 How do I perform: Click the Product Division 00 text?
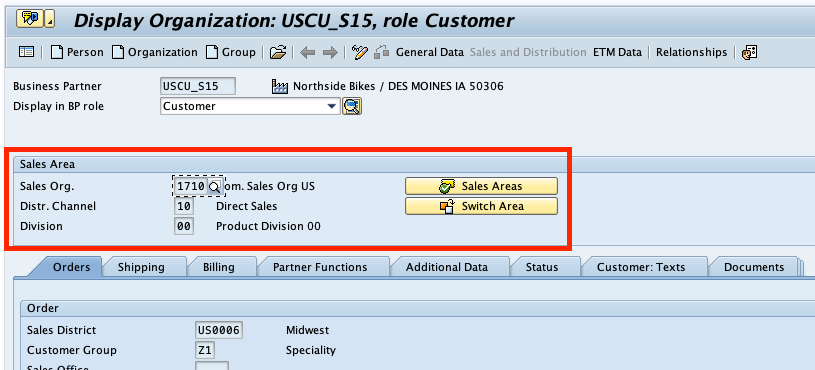tap(268, 226)
